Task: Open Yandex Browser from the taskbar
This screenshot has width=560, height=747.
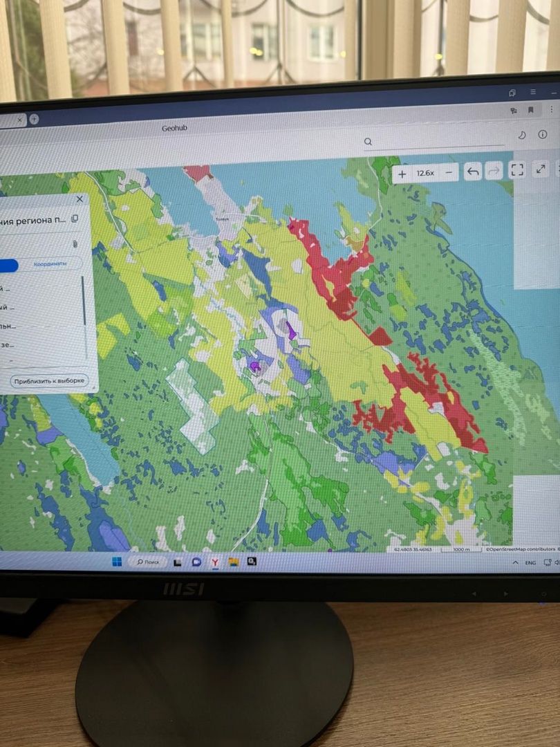Action: click(x=215, y=562)
